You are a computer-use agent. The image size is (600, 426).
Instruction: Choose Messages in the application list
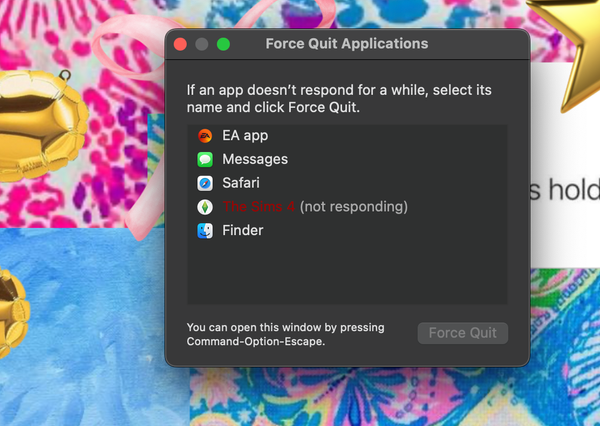click(255, 159)
